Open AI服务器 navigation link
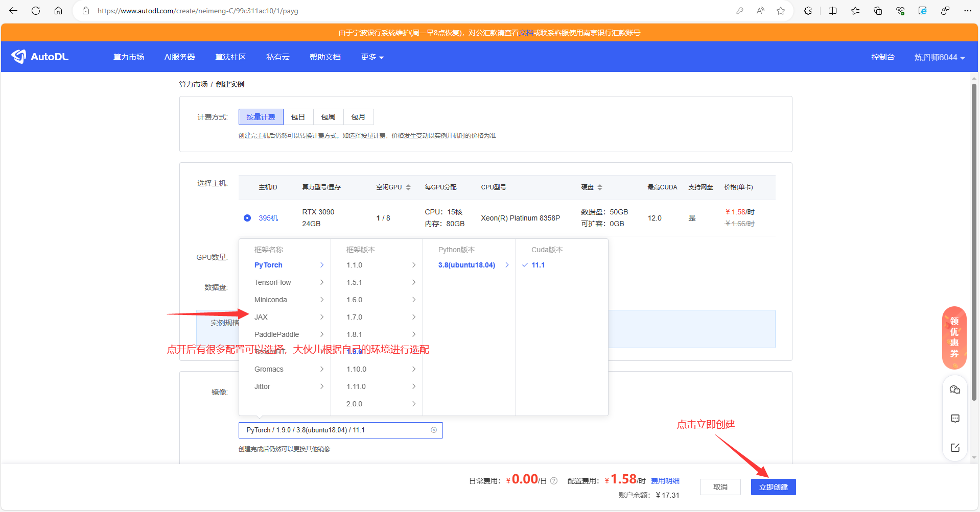 (179, 57)
